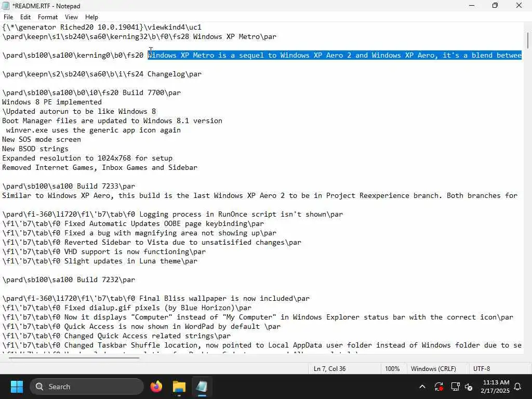Click 'Fixed Automatic Updates OOBE page keybinding' line
532x399 pixels.
pos(133,223)
